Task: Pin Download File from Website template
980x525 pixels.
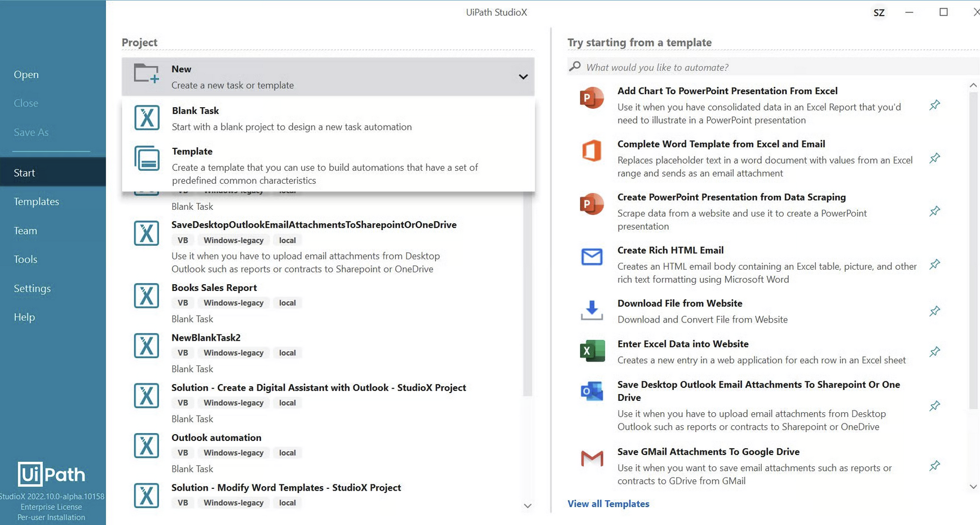Action: 935,311
